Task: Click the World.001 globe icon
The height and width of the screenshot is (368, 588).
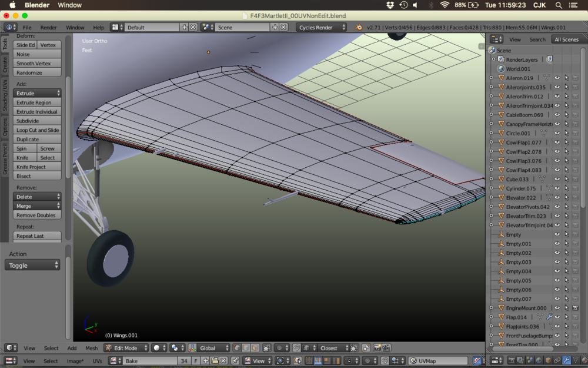Action: tap(501, 69)
